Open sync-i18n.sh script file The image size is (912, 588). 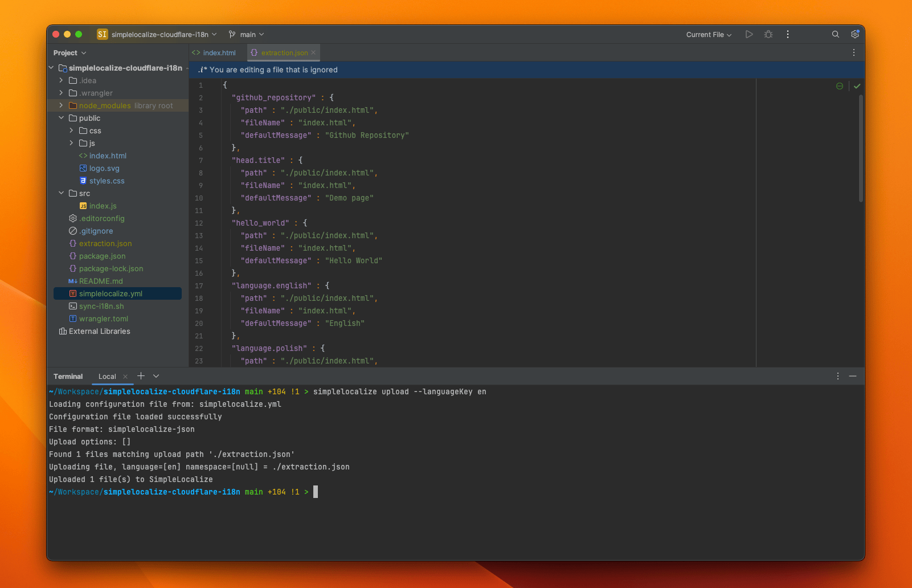[x=101, y=306]
